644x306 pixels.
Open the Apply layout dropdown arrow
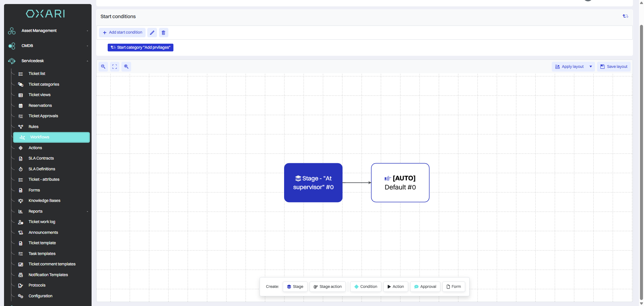coord(591,67)
